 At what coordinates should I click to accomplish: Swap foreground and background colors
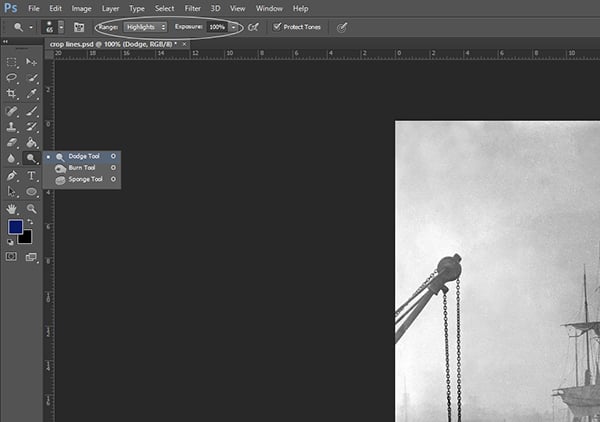[x=30, y=222]
